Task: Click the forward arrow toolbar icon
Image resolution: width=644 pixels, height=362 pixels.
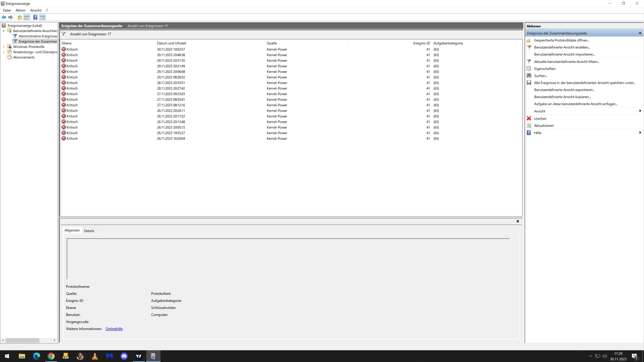Action: click(11, 17)
